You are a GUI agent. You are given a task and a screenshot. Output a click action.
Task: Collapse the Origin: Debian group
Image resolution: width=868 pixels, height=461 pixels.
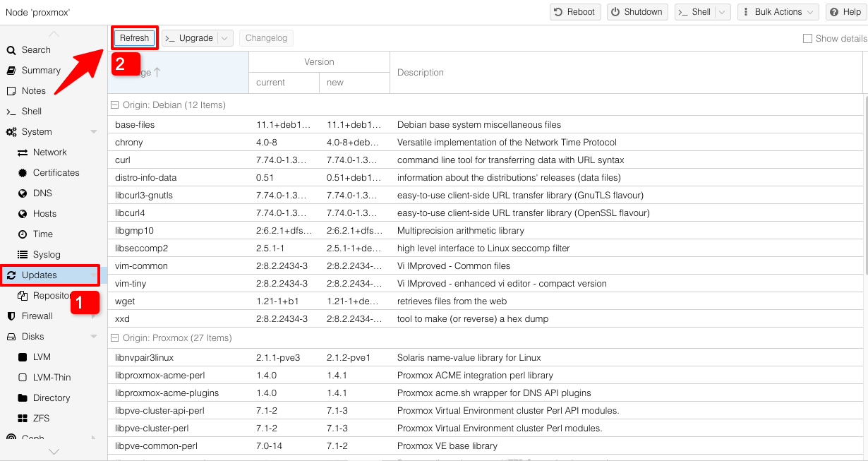click(114, 105)
